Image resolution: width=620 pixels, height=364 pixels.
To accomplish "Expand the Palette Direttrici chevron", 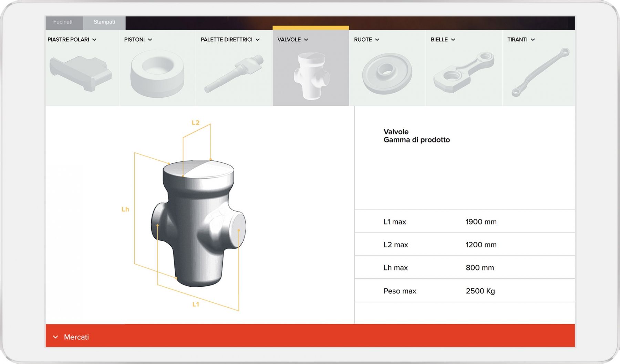I will [258, 40].
